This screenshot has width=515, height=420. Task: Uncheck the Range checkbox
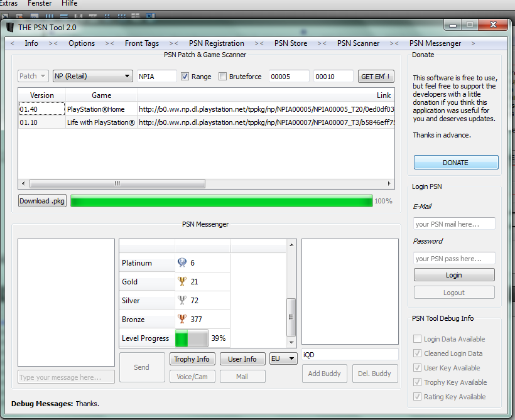pyautogui.click(x=185, y=77)
